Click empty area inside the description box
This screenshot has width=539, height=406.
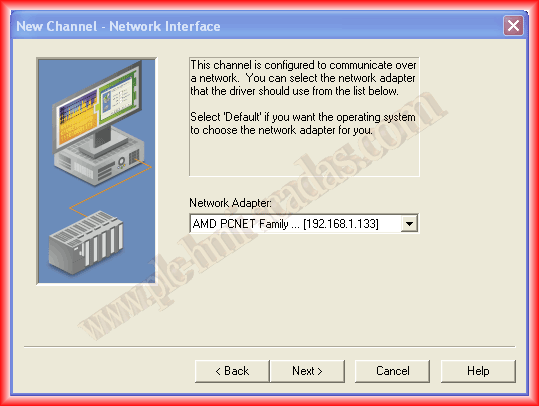tap(304, 156)
